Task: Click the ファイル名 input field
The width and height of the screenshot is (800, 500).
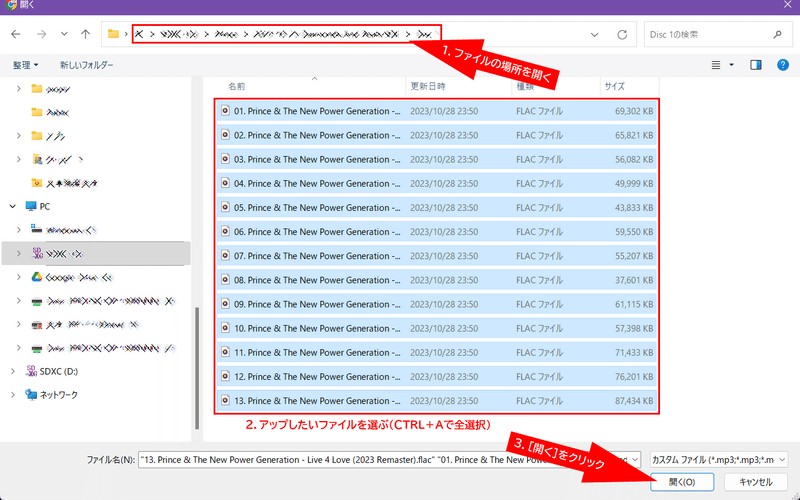Action: point(384,460)
